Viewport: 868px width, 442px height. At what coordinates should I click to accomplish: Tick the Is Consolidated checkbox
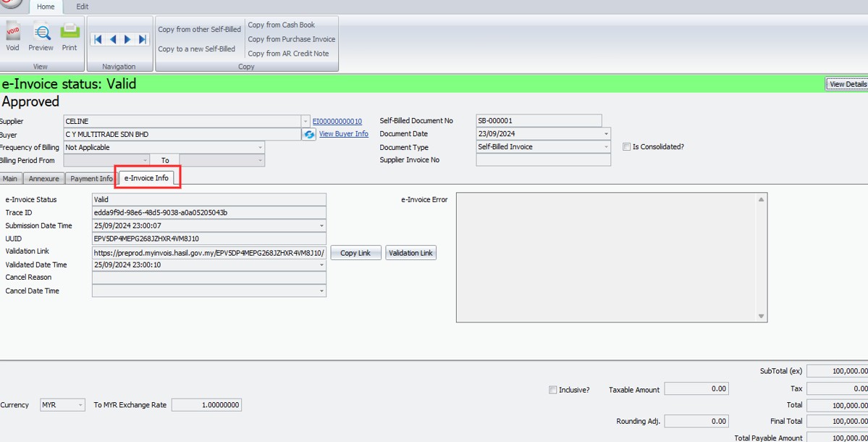click(627, 147)
